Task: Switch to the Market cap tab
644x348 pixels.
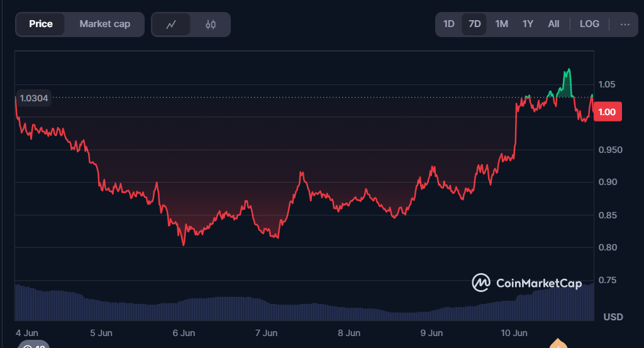Action: point(104,24)
